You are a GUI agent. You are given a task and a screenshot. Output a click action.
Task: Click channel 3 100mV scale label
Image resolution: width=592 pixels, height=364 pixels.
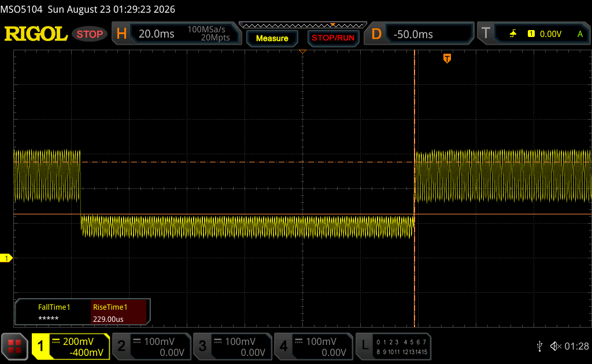(x=240, y=341)
